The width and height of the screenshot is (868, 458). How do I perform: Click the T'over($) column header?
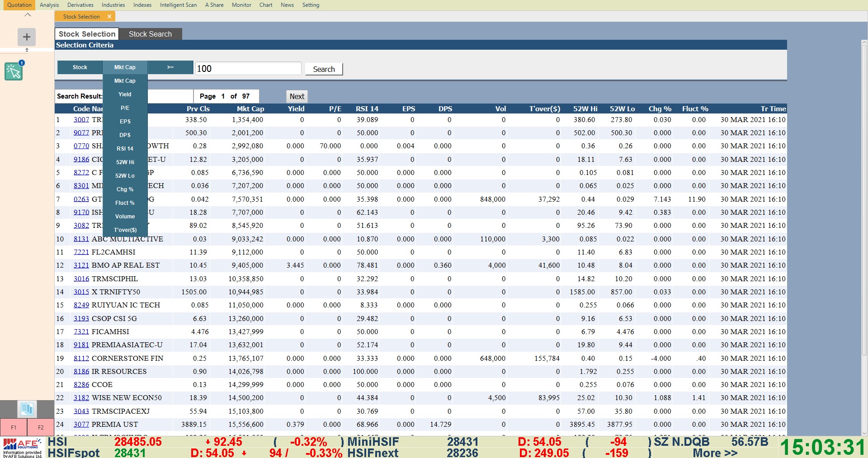(544, 109)
